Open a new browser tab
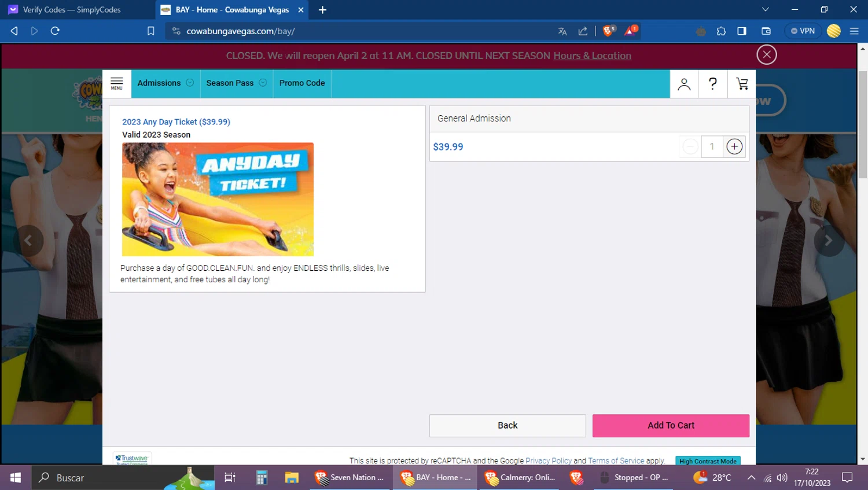Viewport: 868px width, 490px height. tap(323, 10)
